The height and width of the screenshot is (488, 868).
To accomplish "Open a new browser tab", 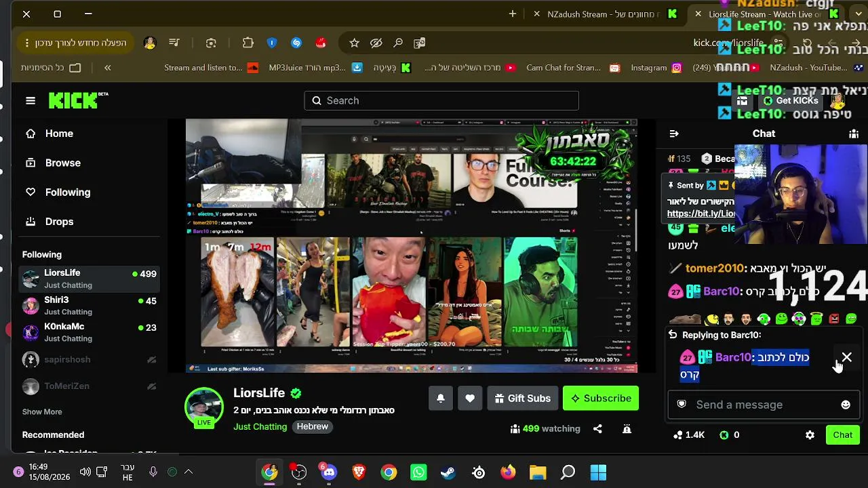I will (x=513, y=14).
